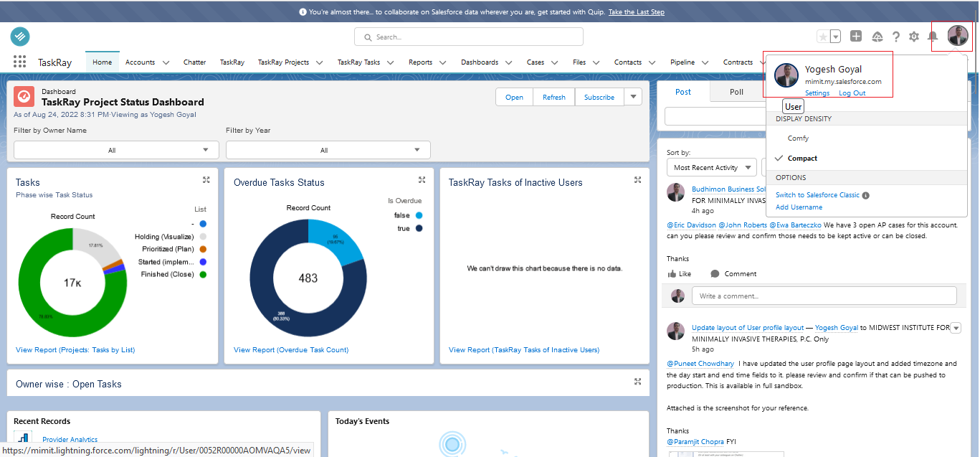Image resolution: width=980 pixels, height=457 pixels.
Task: View notifications with the bell icon
Action: (x=932, y=36)
